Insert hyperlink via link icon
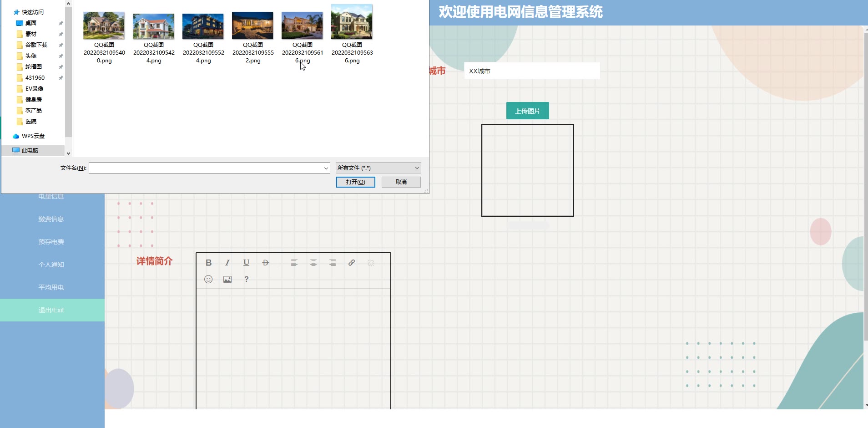 352,263
